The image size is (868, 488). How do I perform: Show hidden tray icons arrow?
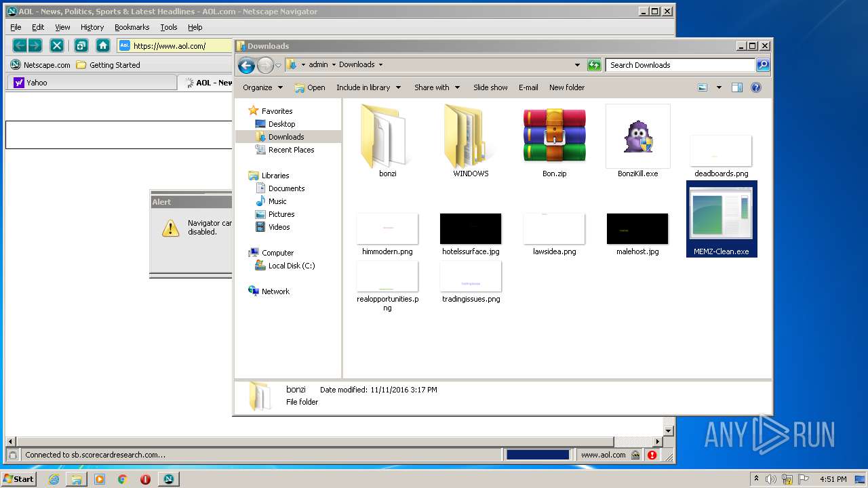pyautogui.click(x=756, y=479)
